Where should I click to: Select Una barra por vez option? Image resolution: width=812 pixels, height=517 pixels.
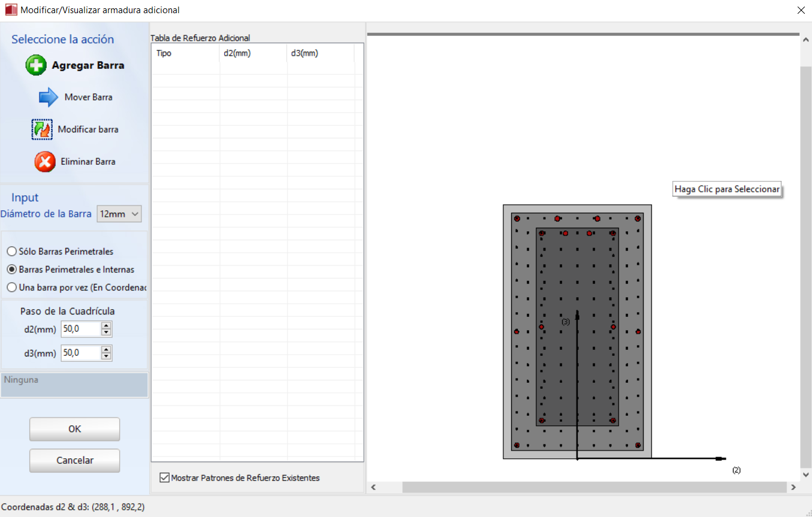(11, 288)
